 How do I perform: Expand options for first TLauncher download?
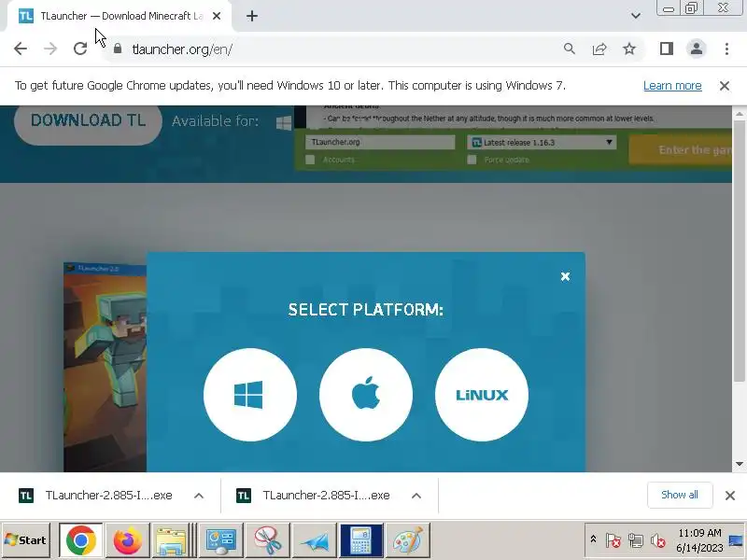[199, 496]
